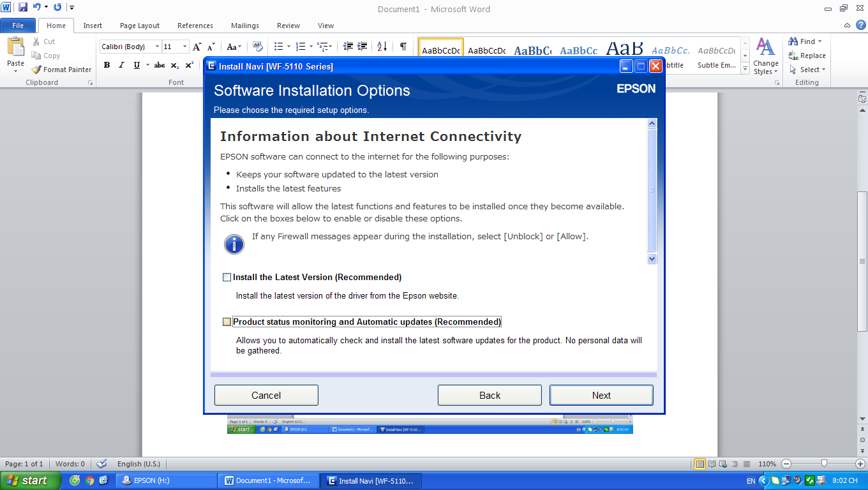Click the Format Painter icon

click(36, 70)
